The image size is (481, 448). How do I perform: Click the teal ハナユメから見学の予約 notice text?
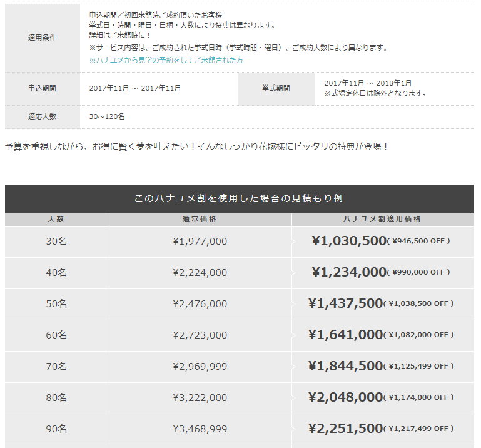point(166,60)
